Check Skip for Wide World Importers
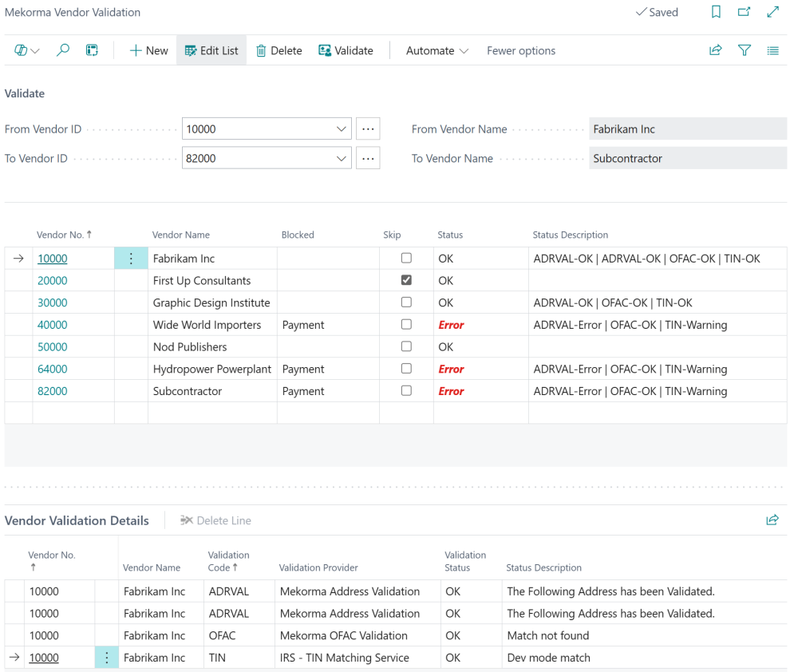The height and width of the screenshot is (672, 798). click(x=406, y=324)
